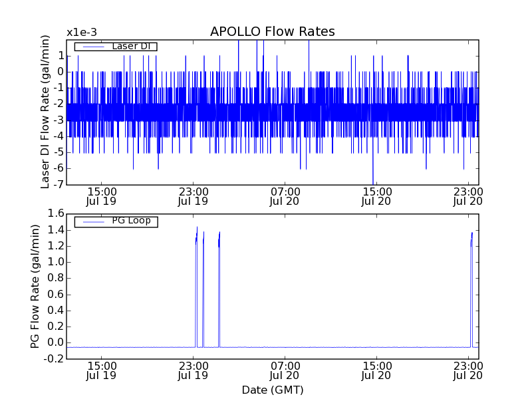Click the 1.2 tick on the PG flow axis
This screenshot has height=399, width=532.
[x=56, y=246]
